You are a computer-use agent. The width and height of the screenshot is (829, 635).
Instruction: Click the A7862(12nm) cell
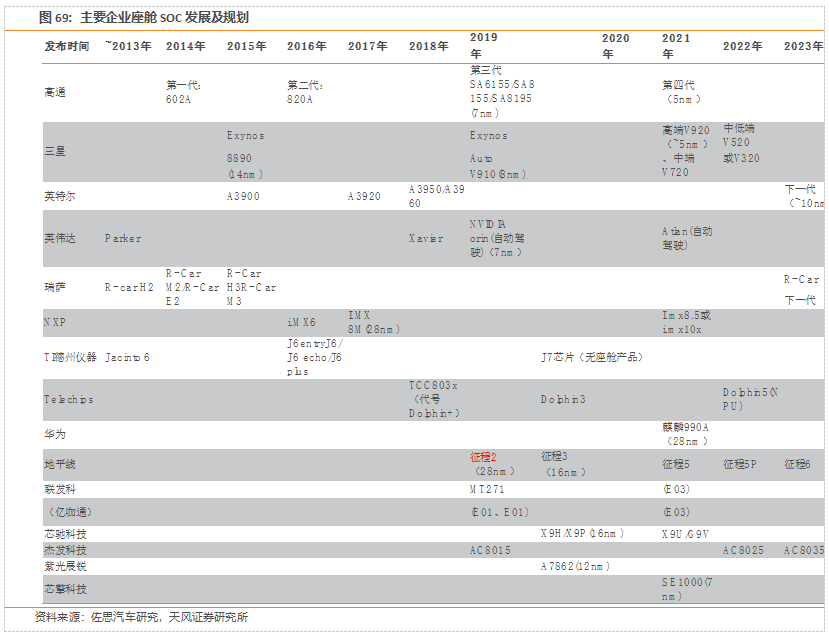[576, 566]
